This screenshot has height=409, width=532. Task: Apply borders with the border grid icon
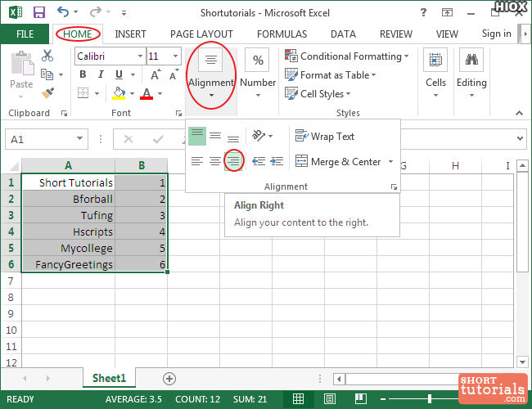point(83,93)
